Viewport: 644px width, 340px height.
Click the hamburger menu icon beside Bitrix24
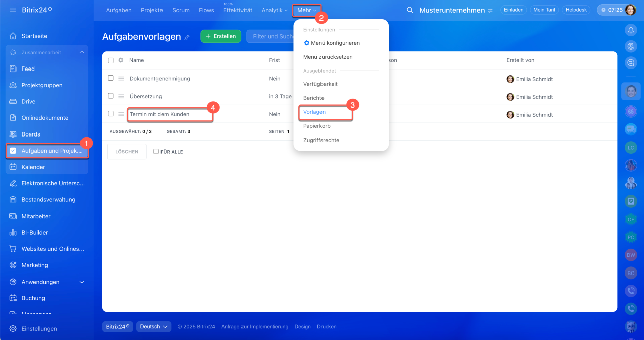(13, 10)
